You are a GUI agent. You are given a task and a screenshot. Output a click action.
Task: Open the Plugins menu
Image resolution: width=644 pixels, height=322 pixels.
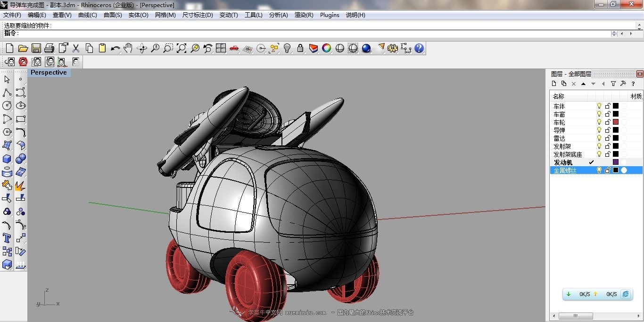[330, 15]
